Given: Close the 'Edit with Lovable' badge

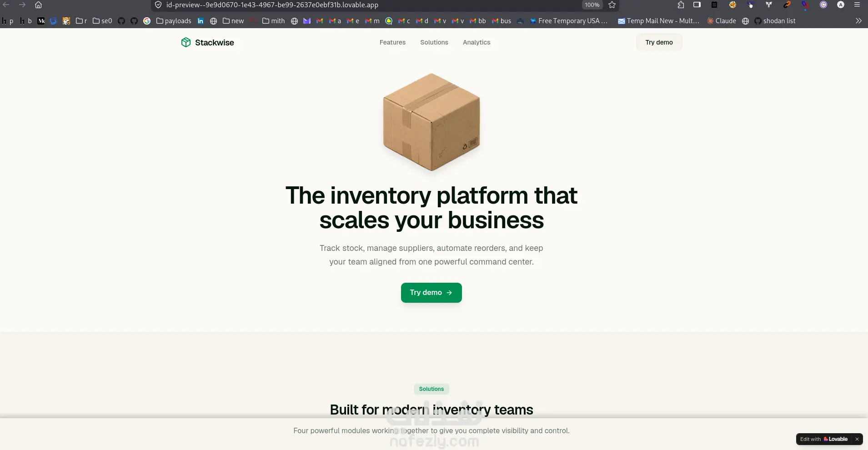Looking at the screenshot, I should tap(857, 439).
